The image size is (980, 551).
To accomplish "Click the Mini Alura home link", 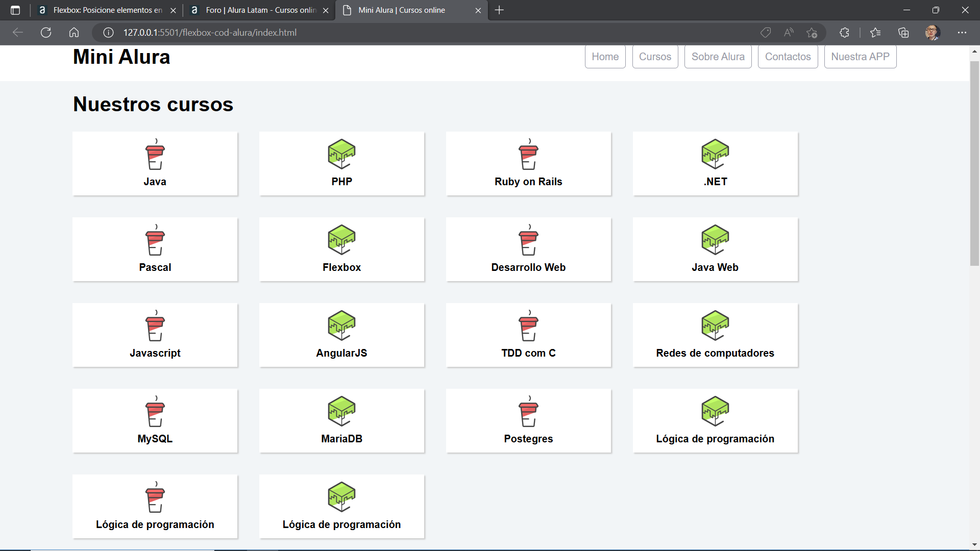I will coord(122,57).
